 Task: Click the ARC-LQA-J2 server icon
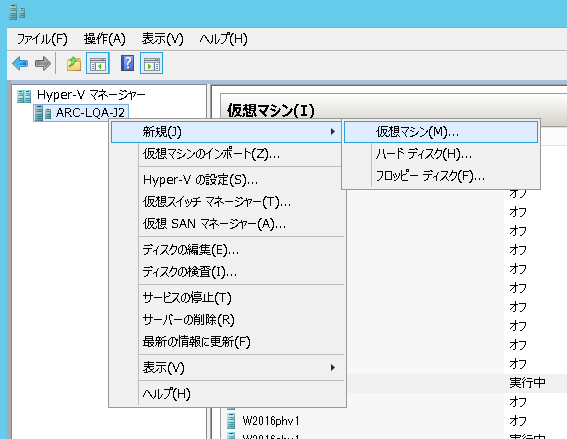point(43,113)
